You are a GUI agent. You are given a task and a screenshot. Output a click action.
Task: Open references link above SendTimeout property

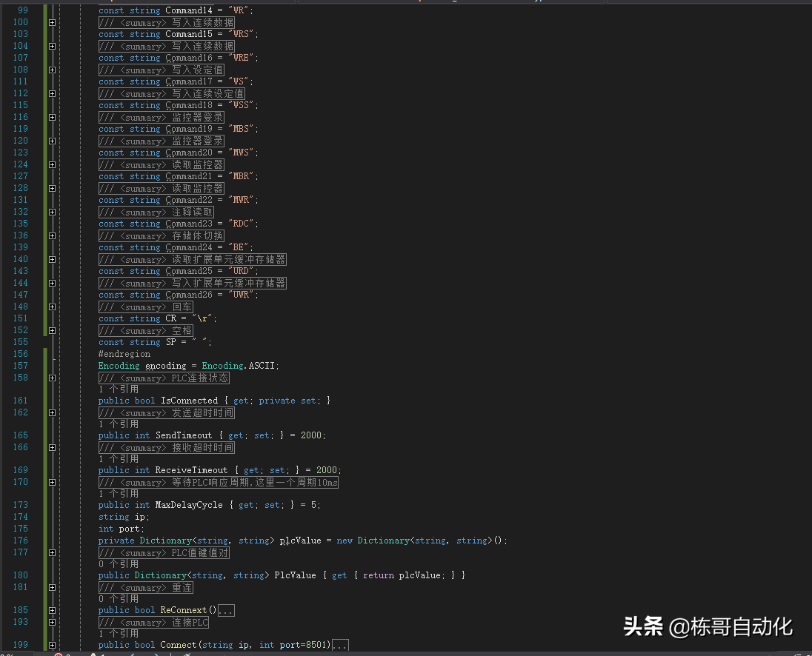click(x=119, y=424)
